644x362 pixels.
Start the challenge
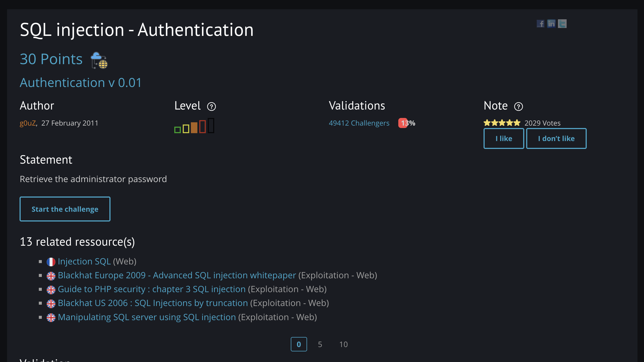click(x=65, y=209)
